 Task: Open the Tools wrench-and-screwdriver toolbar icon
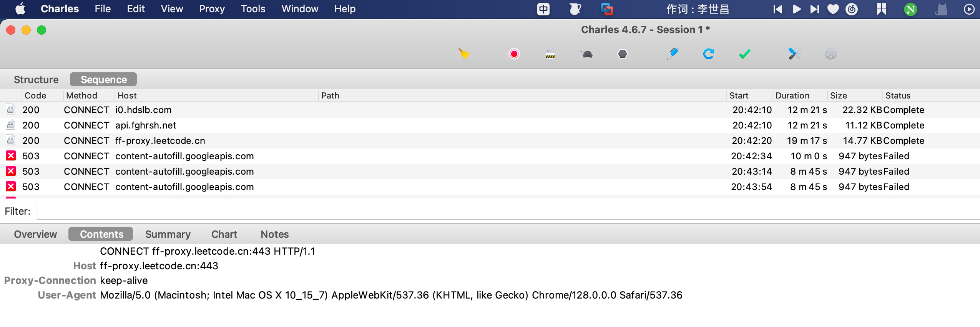tap(794, 54)
